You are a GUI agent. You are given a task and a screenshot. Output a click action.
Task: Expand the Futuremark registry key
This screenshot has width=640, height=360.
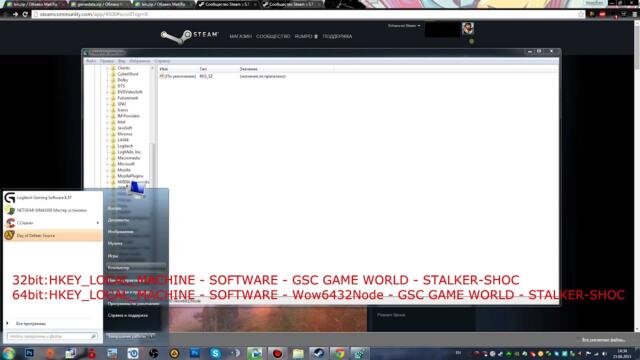pos(108,98)
